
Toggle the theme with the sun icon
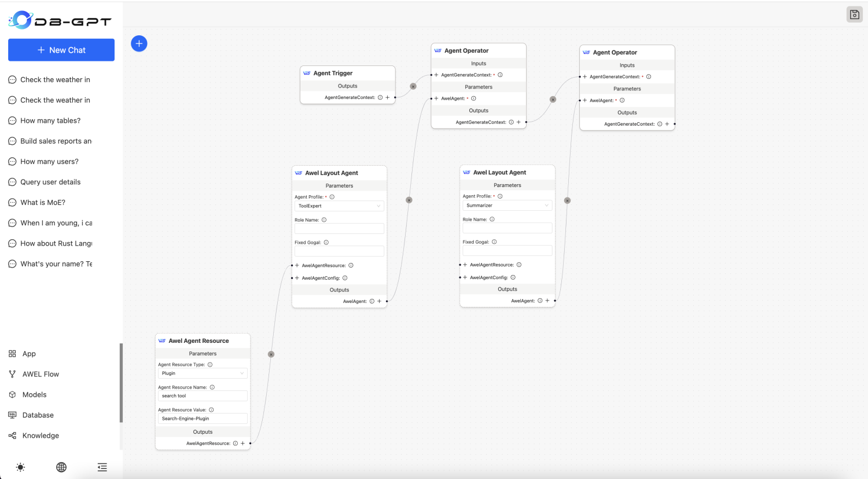(20, 467)
